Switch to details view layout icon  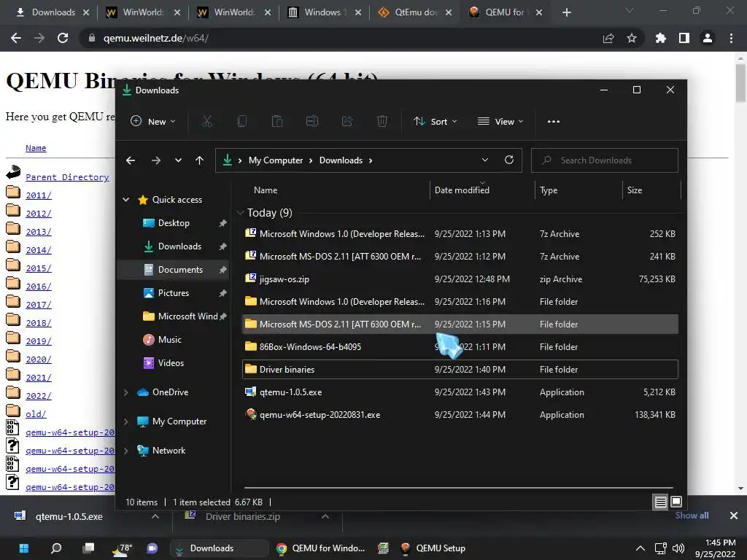(660, 502)
